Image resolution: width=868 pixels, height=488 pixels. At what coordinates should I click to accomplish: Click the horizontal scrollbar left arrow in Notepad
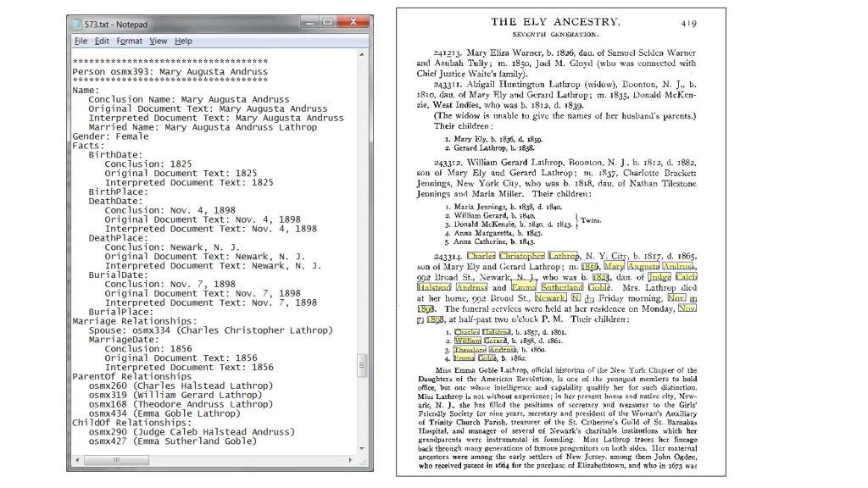(76, 461)
